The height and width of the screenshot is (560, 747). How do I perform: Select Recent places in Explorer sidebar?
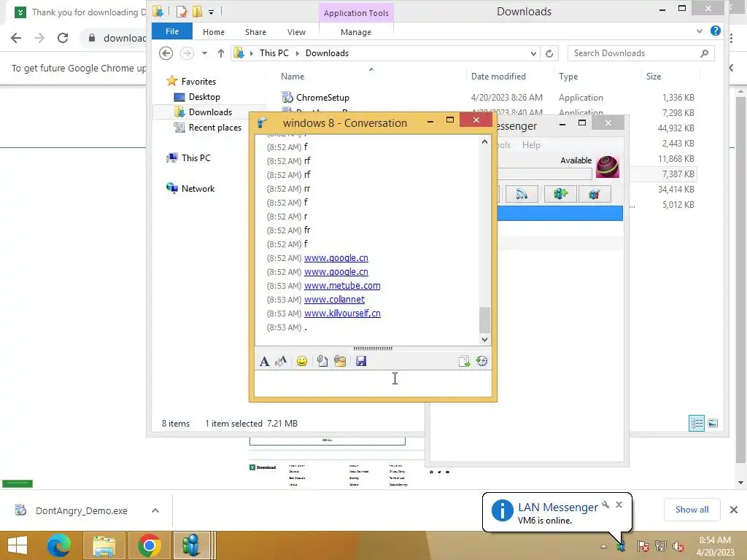[215, 128]
